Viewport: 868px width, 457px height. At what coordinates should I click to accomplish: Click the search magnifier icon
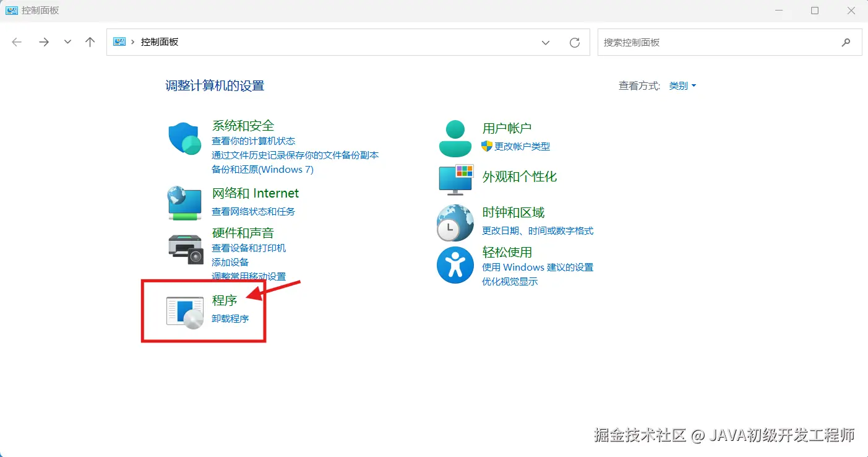click(846, 42)
